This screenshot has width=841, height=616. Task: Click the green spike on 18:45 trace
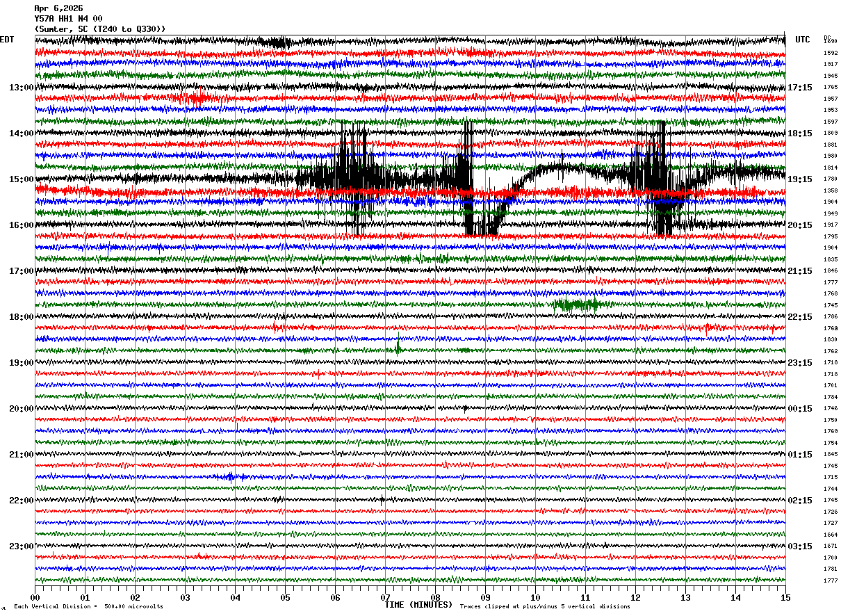click(398, 348)
